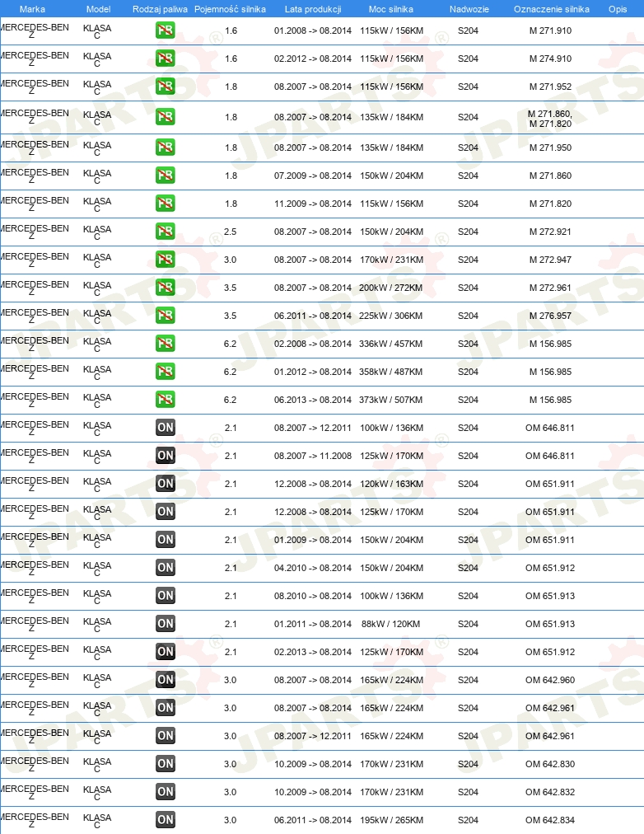Select engine code OM 642.832
Image resolution: width=644 pixels, height=834 pixels.
(550, 791)
